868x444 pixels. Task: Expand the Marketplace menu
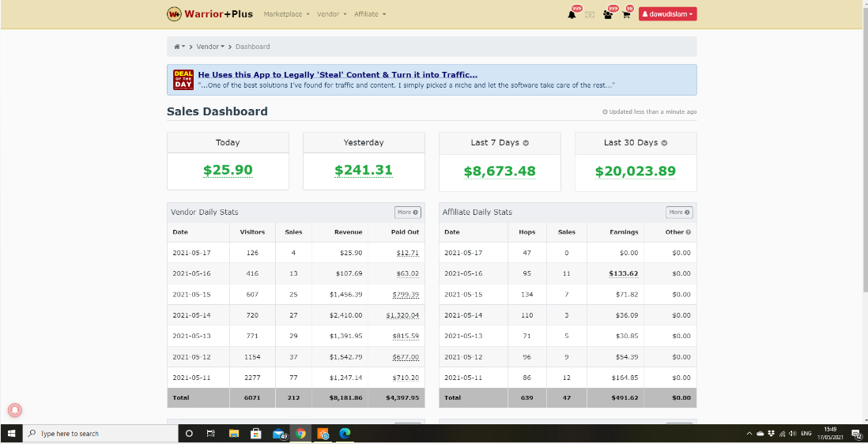click(286, 14)
